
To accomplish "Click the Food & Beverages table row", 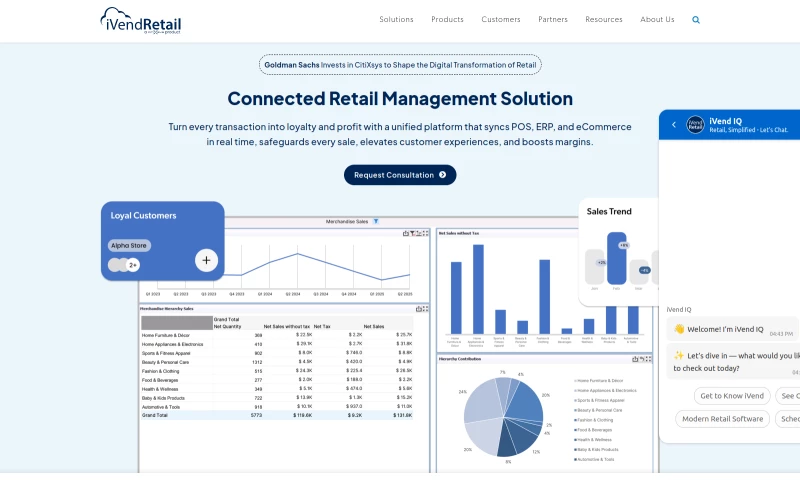I will [x=277, y=380].
